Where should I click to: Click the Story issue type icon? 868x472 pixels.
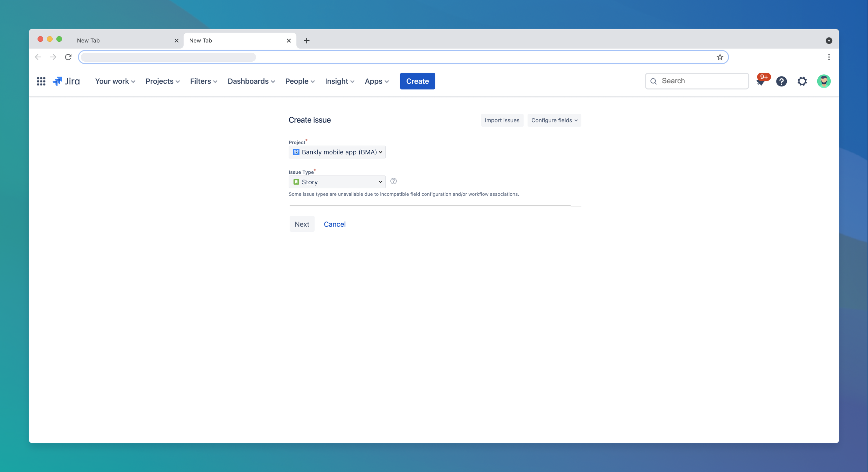296,181
